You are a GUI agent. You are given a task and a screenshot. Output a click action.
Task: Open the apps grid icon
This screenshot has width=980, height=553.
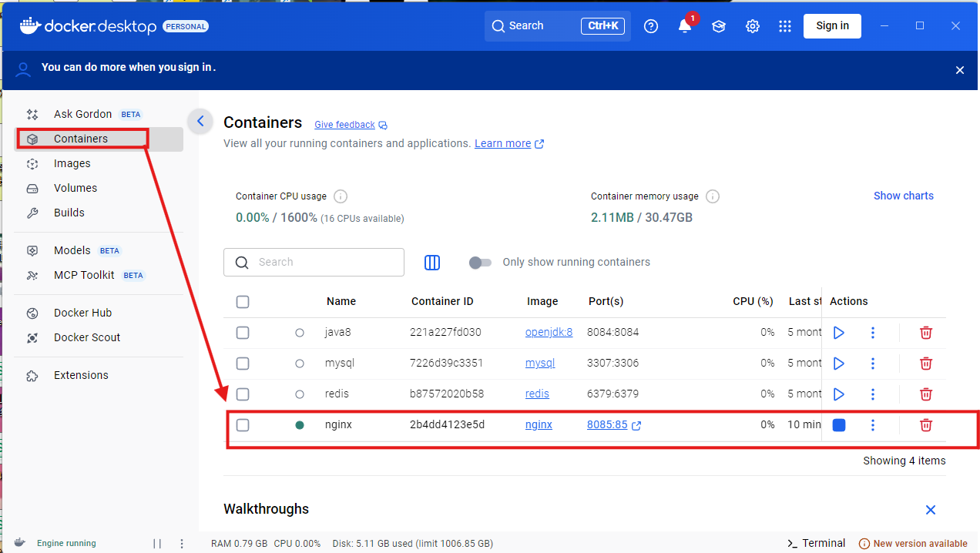785,26
